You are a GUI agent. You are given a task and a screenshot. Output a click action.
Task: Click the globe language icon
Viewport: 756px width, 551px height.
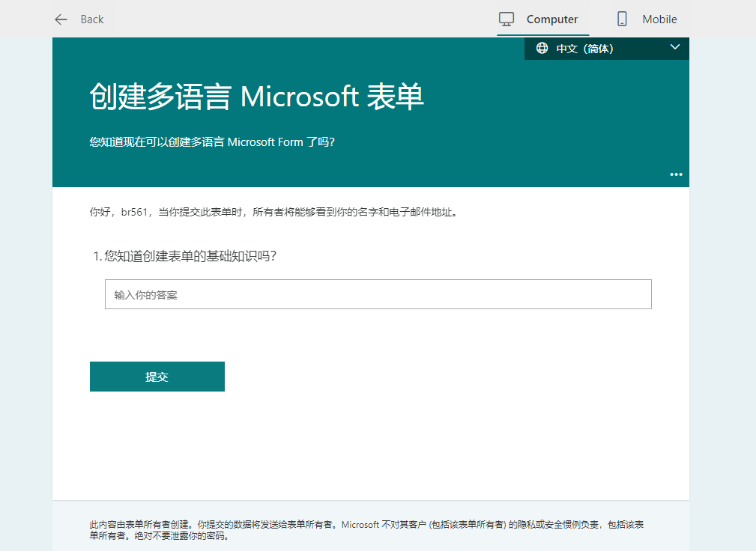click(542, 48)
